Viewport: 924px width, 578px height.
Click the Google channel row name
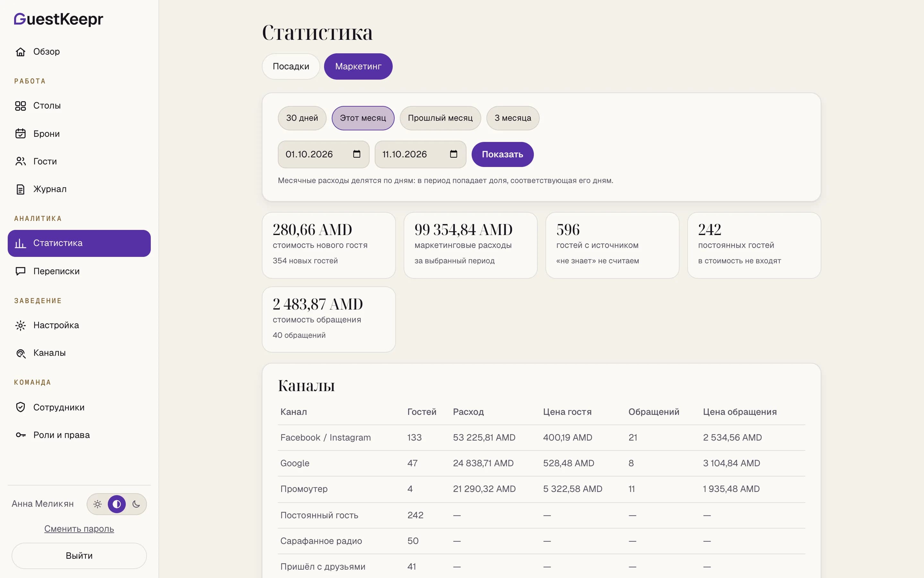coord(295,463)
